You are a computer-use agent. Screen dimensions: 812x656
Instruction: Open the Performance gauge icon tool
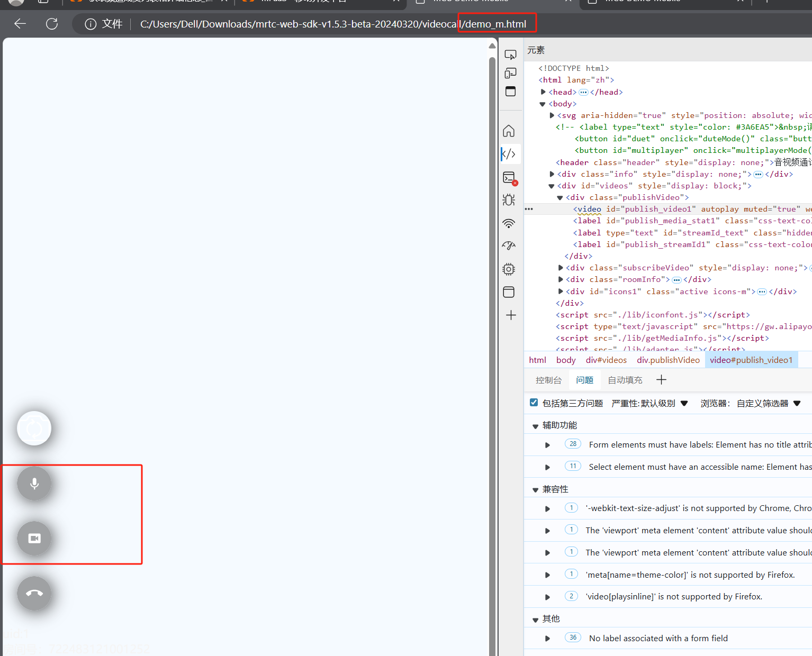[x=509, y=246]
